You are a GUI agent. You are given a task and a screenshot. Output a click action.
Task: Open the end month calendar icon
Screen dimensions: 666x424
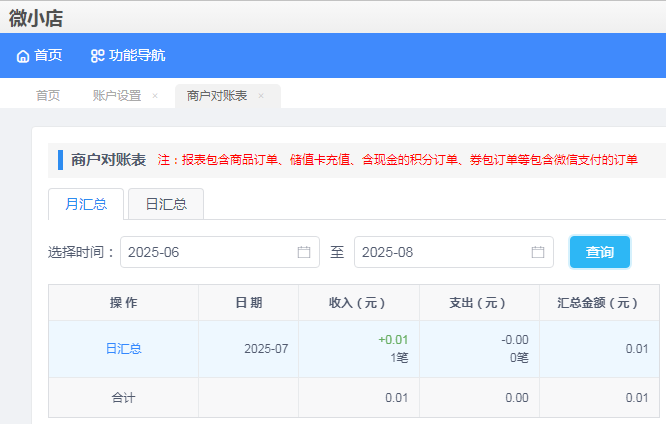click(x=538, y=252)
